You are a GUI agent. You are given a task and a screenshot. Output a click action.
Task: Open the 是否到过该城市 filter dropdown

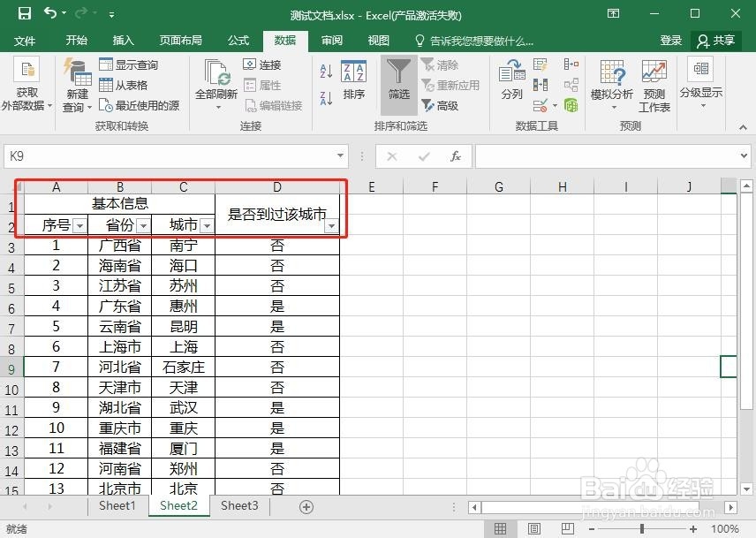[x=331, y=225]
